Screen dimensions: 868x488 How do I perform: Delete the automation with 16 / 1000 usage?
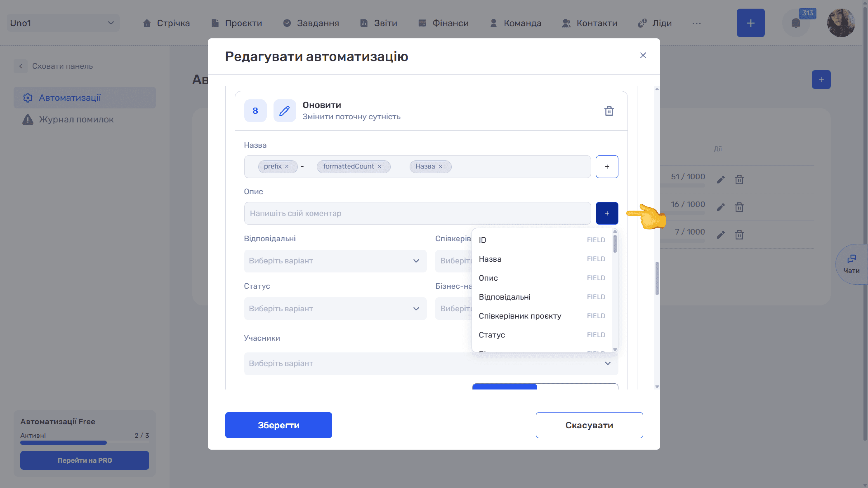pyautogui.click(x=739, y=207)
